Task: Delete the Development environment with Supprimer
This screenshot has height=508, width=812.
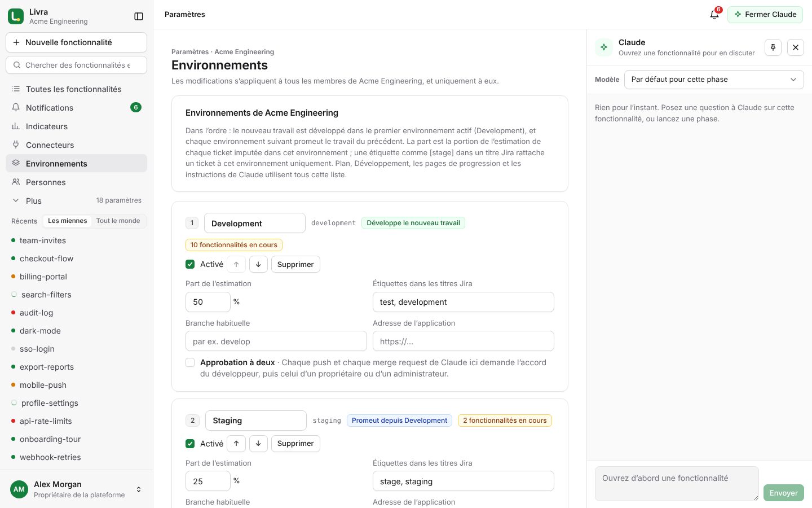Action: [295, 264]
